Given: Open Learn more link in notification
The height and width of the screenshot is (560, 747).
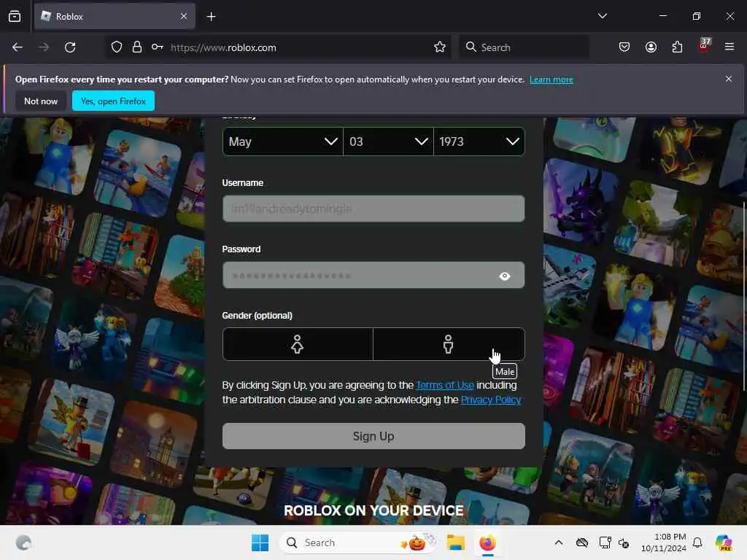Looking at the screenshot, I should pyautogui.click(x=551, y=79).
